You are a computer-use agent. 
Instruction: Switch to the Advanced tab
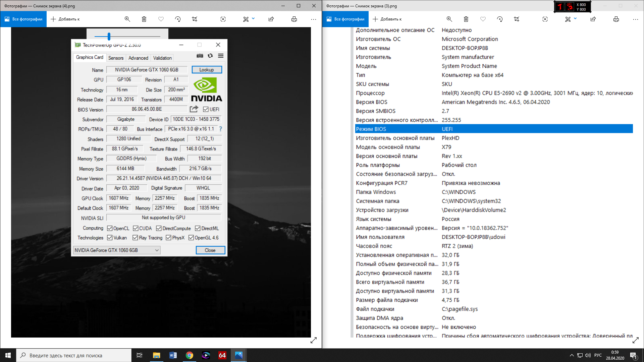pos(138,58)
